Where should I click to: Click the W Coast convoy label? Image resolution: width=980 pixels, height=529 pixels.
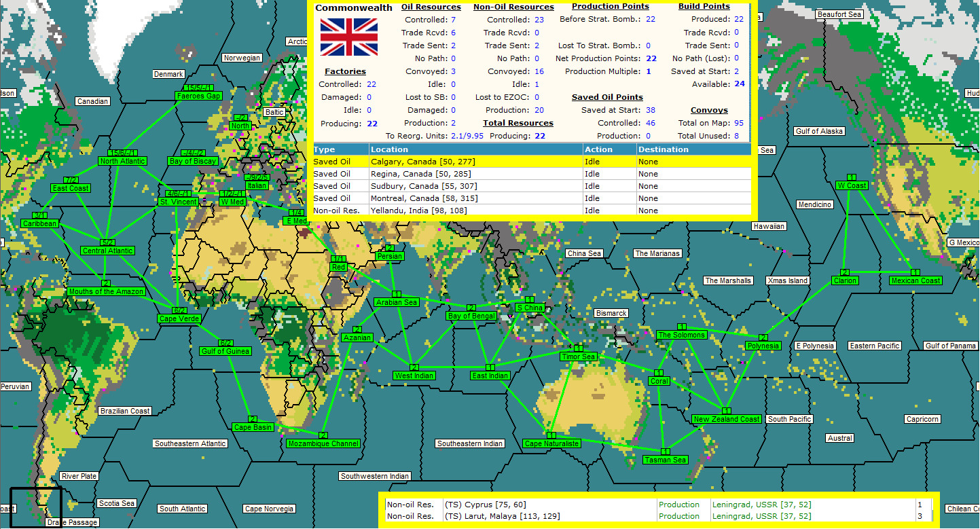[x=852, y=186]
